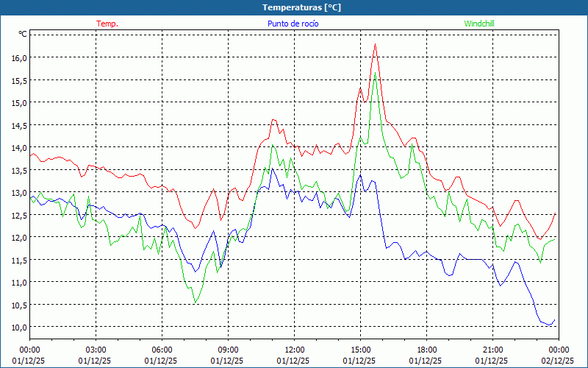Click the blue Punto de rocío legend label
Screen dimensions: 588x368
[x=293, y=24]
